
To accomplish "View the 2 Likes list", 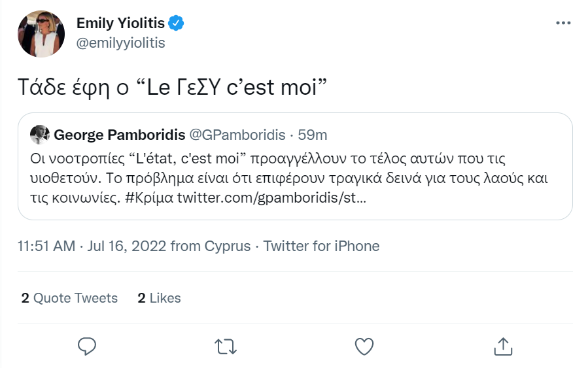I will point(159,298).
